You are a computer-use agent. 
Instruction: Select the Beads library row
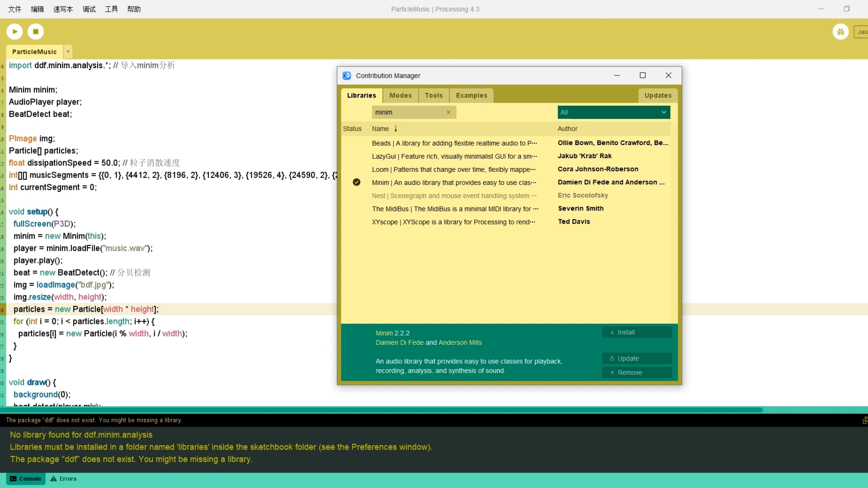pyautogui.click(x=454, y=143)
